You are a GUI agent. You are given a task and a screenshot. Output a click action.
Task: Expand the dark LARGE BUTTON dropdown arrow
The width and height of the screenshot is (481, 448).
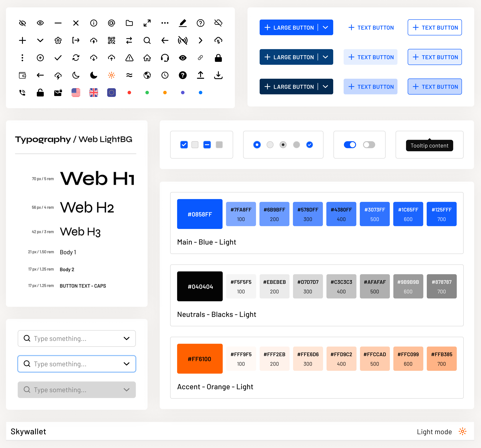pos(325,57)
